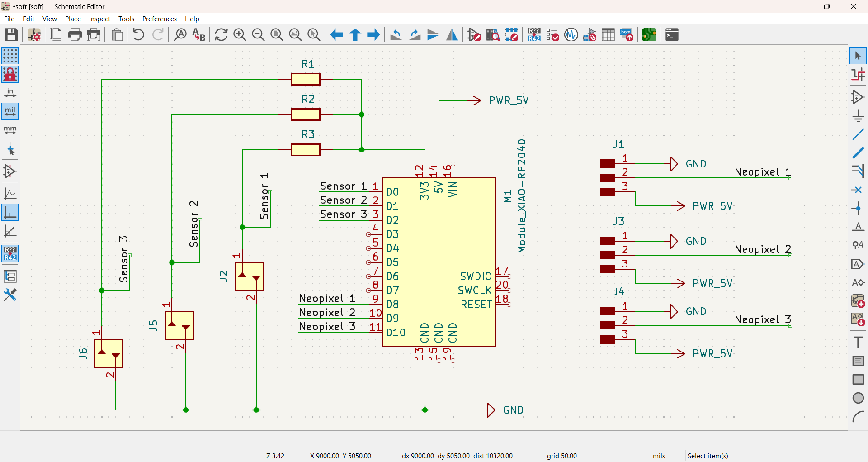Screen dimensions: 868x462
Task: Toggle grid display
Action: (10, 56)
